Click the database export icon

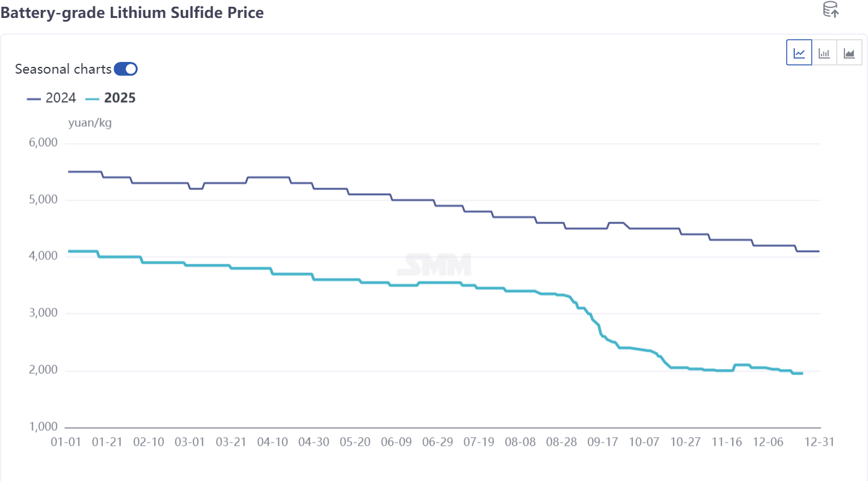[830, 9]
